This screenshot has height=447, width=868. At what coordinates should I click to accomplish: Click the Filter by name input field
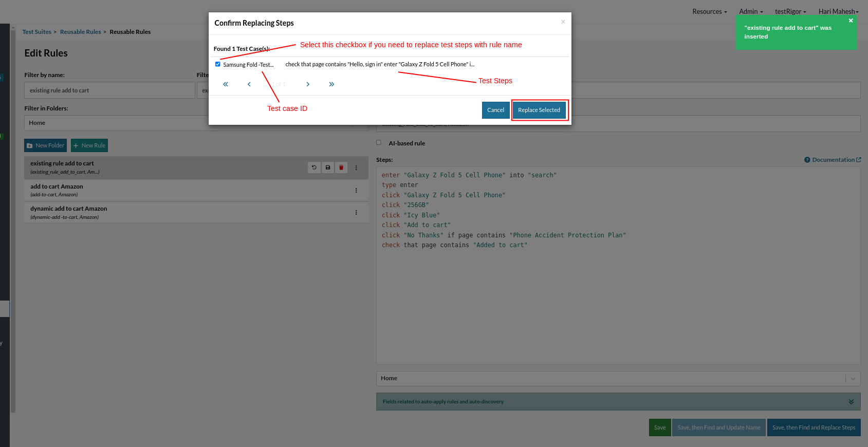pyautogui.click(x=109, y=90)
